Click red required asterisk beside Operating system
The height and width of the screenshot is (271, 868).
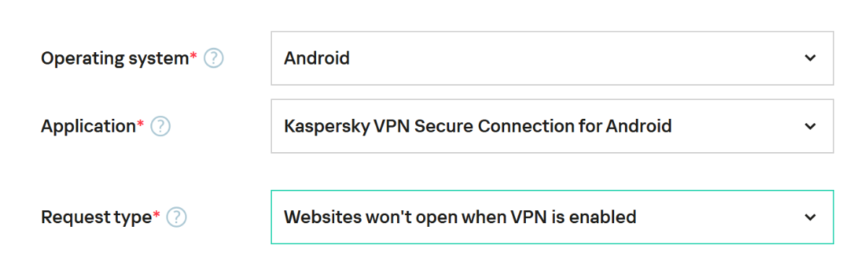193,55
